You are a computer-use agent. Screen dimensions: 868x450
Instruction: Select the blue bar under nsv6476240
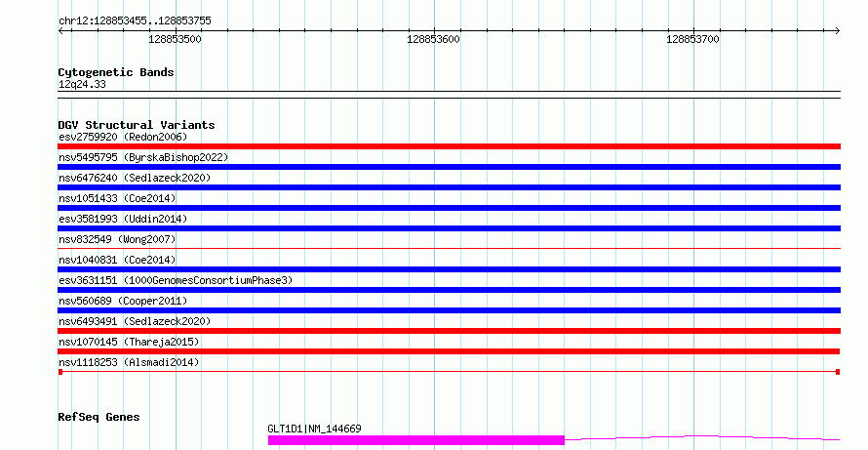click(x=449, y=187)
